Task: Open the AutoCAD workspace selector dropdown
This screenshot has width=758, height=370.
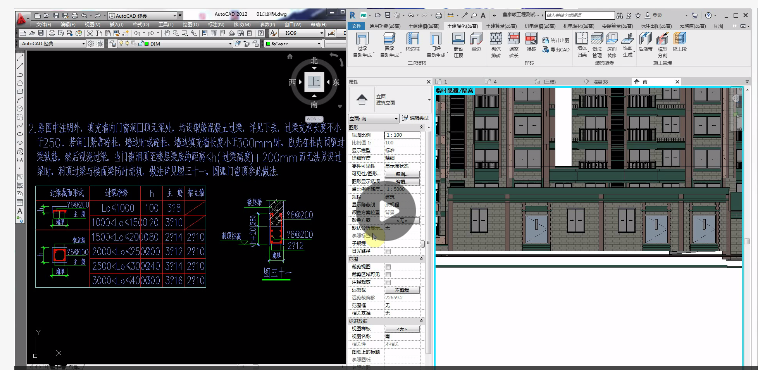Action: 143,15
